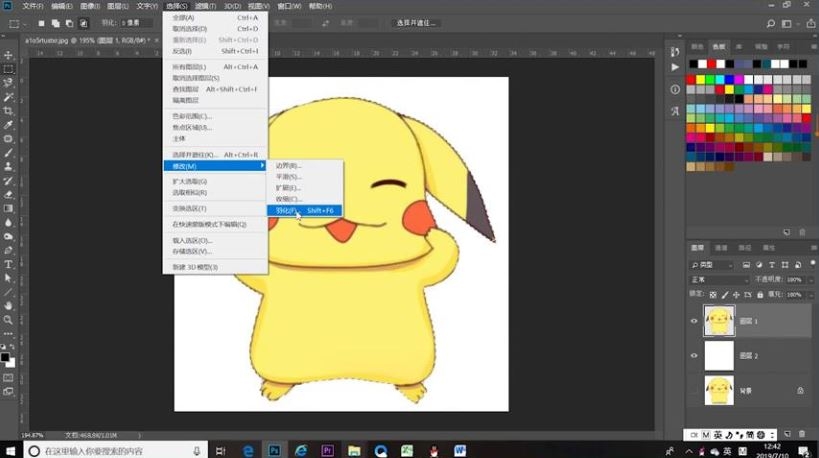Open layer filter 类型 dropdown
The image size is (819, 458).
tap(712, 265)
